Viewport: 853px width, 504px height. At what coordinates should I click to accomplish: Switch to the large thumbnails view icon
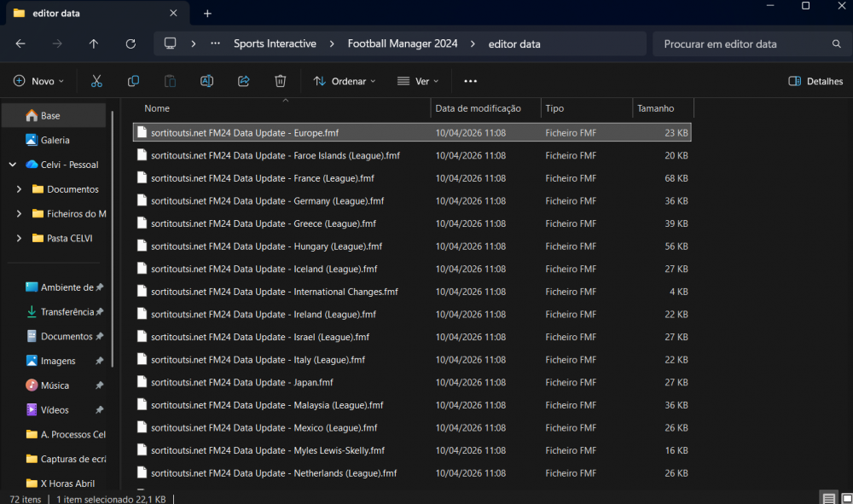click(x=846, y=498)
